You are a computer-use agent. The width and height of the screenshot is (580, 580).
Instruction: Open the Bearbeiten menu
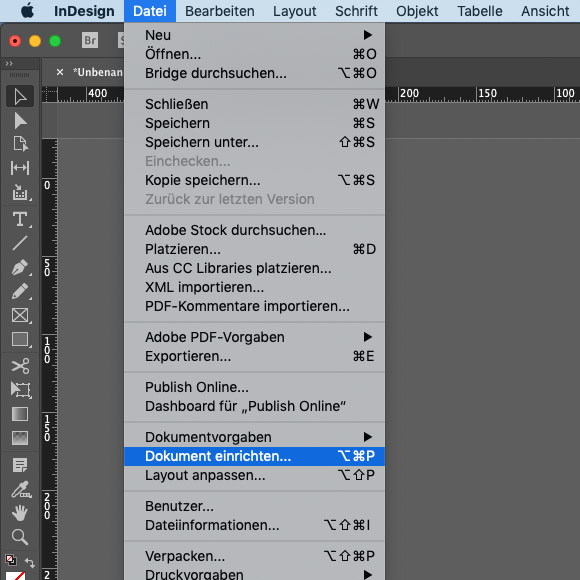coord(220,11)
